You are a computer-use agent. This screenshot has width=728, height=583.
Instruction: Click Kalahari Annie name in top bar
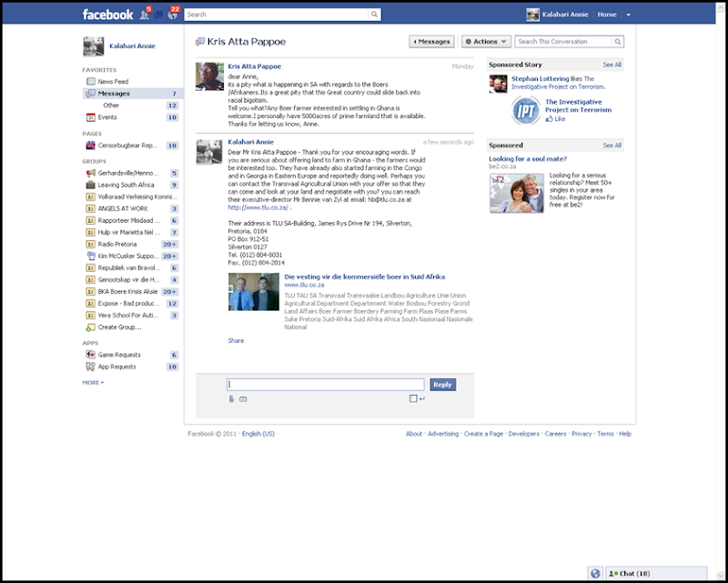tap(565, 15)
